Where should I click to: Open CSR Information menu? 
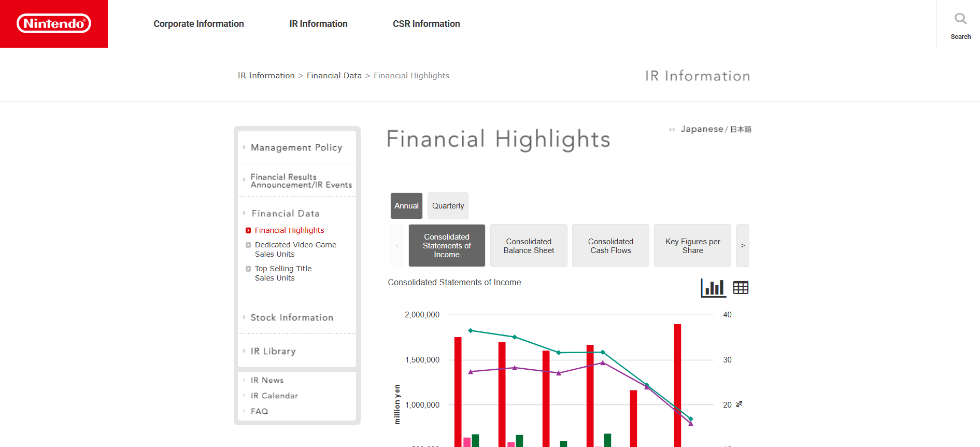[426, 24]
